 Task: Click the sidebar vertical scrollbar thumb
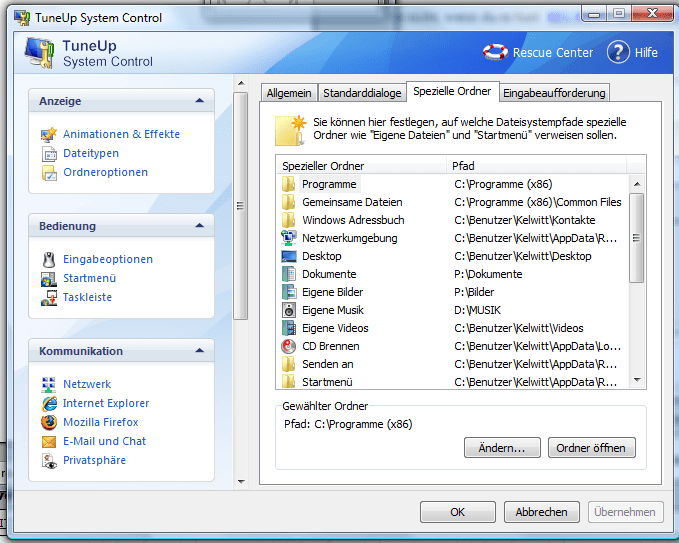click(241, 206)
